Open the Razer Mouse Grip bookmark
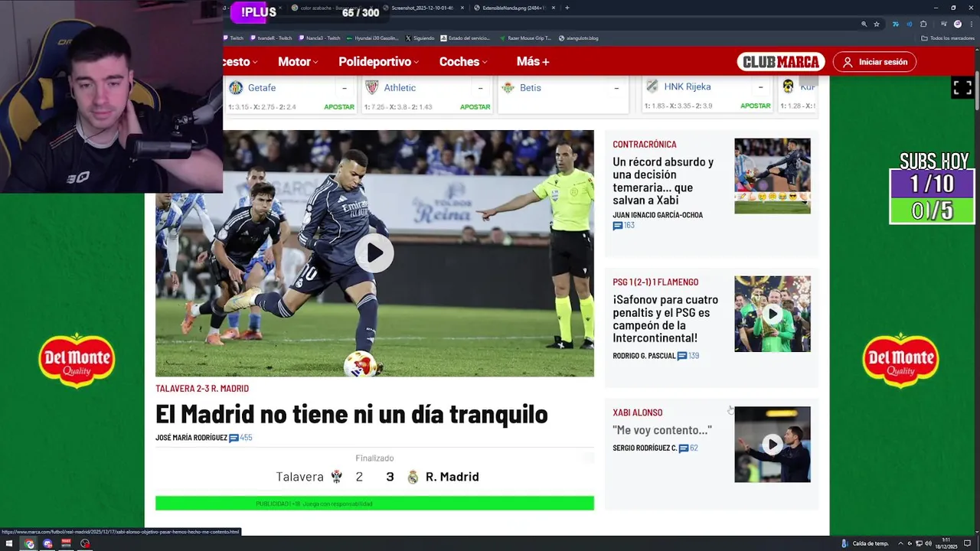The image size is (980, 551). click(525, 38)
